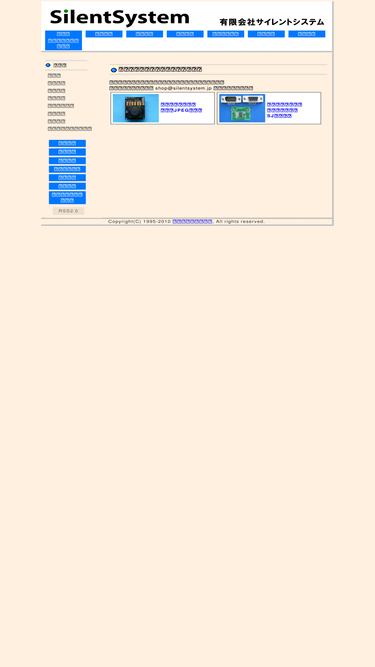The width and height of the screenshot is (375, 667).
Task: Open the company link in the copyright footer
Action: pos(192,221)
